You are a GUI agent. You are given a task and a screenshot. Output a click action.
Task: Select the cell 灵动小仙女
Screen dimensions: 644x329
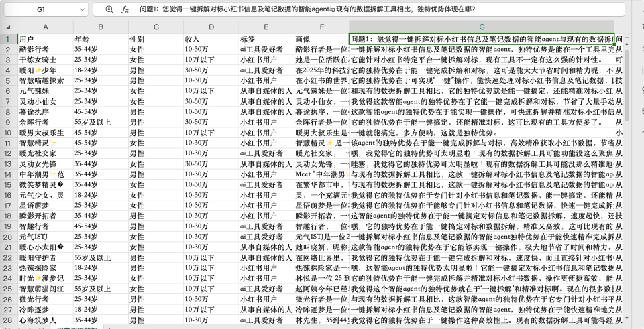point(46,101)
